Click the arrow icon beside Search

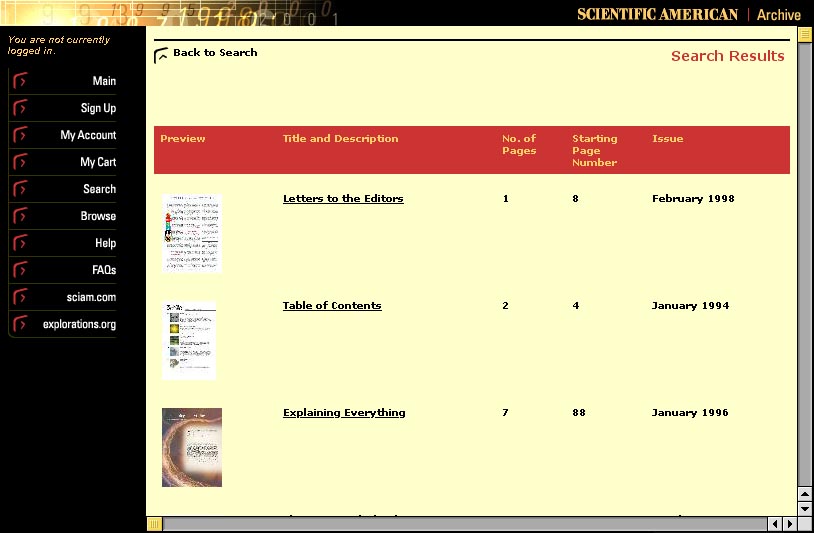pyautogui.click(x=20, y=189)
